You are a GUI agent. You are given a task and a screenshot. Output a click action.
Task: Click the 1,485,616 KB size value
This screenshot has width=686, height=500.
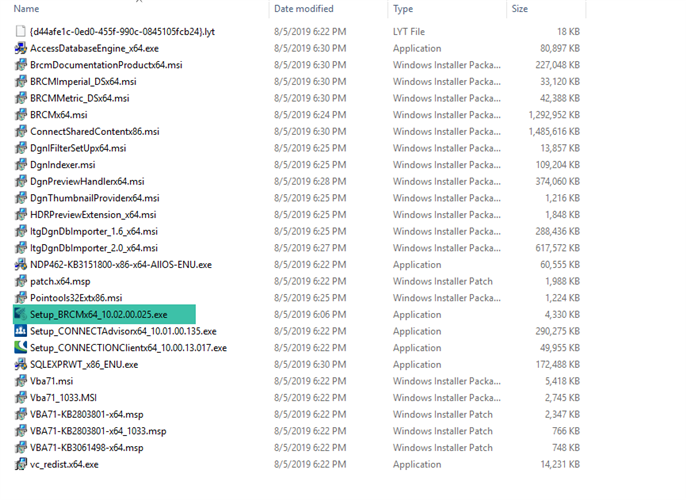(554, 131)
